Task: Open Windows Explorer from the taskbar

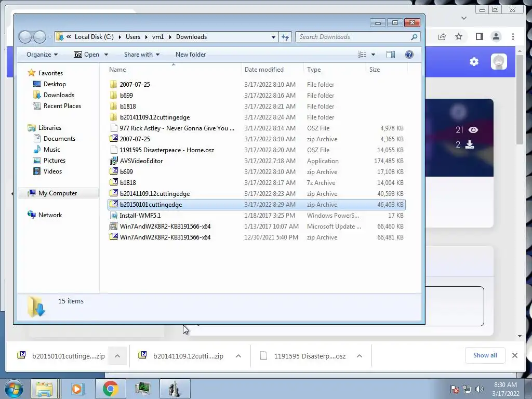Action: click(44, 389)
